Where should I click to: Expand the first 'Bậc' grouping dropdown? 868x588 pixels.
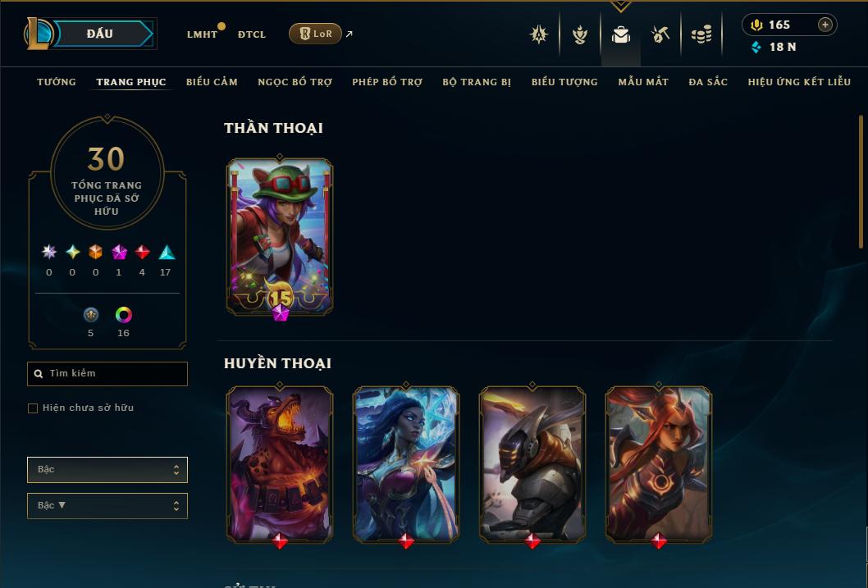pos(107,470)
